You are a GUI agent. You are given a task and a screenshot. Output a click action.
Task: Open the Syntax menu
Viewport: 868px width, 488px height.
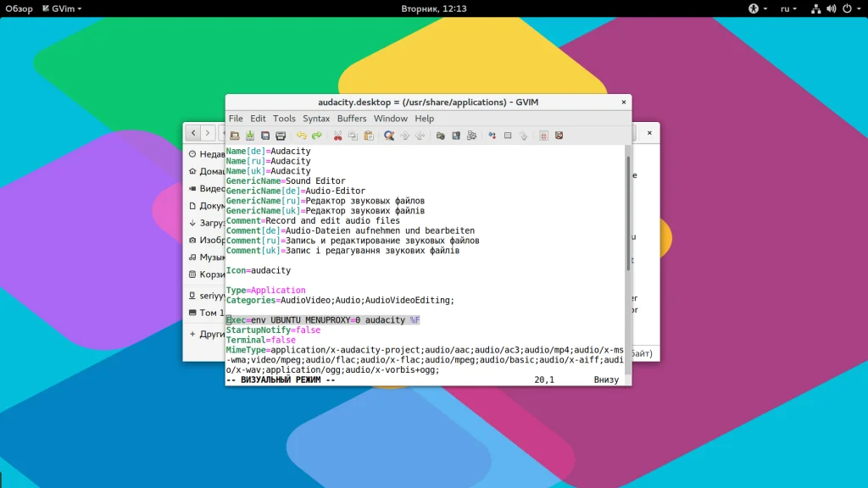pos(316,119)
